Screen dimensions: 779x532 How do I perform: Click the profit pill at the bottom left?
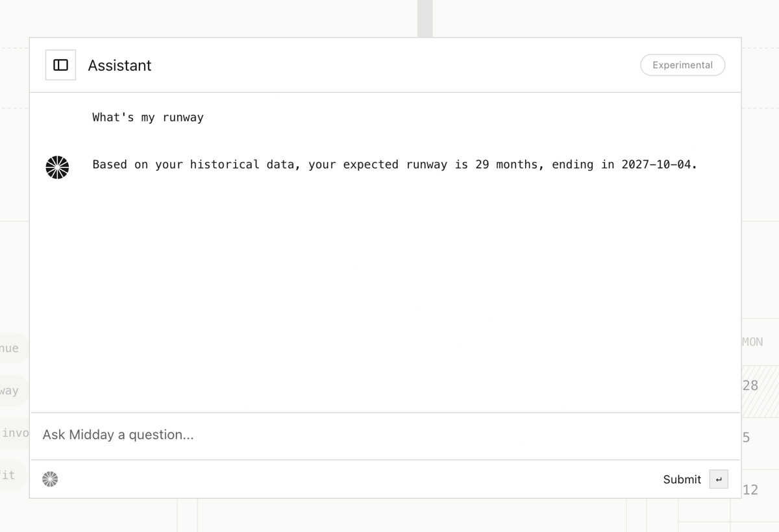[x=9, y=475]
